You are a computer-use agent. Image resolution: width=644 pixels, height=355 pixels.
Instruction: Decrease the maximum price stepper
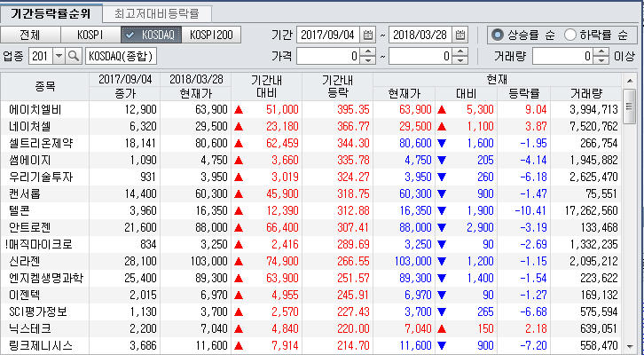coord(461,60)
